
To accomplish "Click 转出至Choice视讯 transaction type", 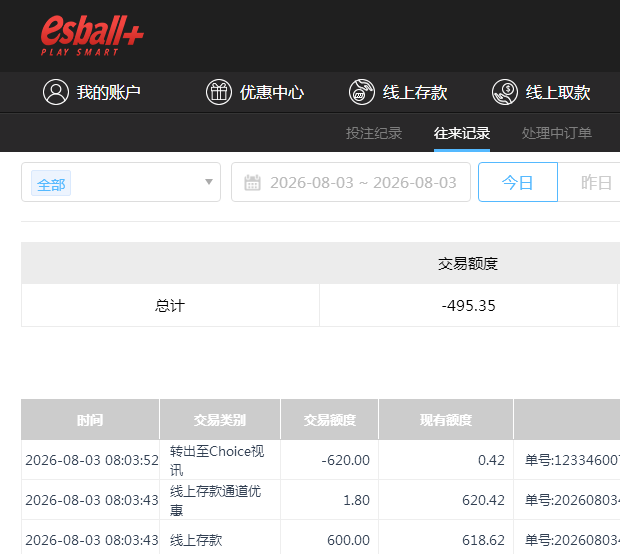I will [x=217, y=460].
